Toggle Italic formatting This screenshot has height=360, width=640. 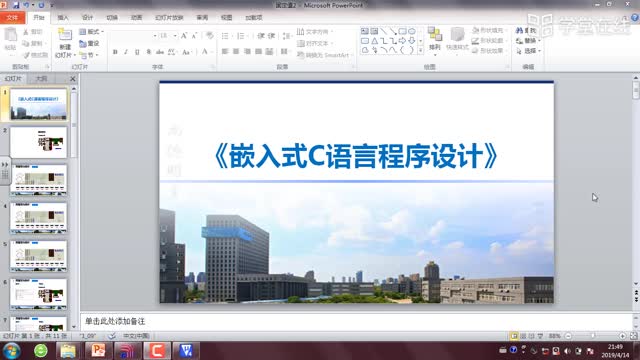[126, 52]
